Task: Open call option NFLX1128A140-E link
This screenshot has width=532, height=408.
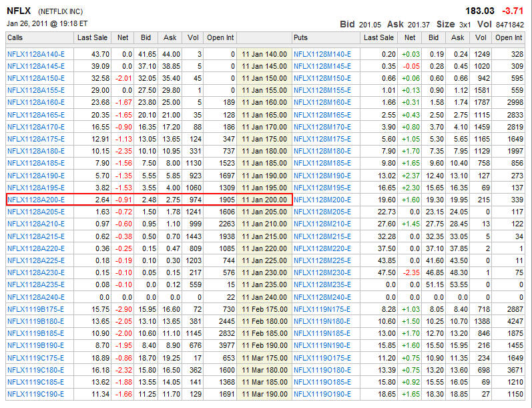Action: pyautogui.click(x=35, y=54)
